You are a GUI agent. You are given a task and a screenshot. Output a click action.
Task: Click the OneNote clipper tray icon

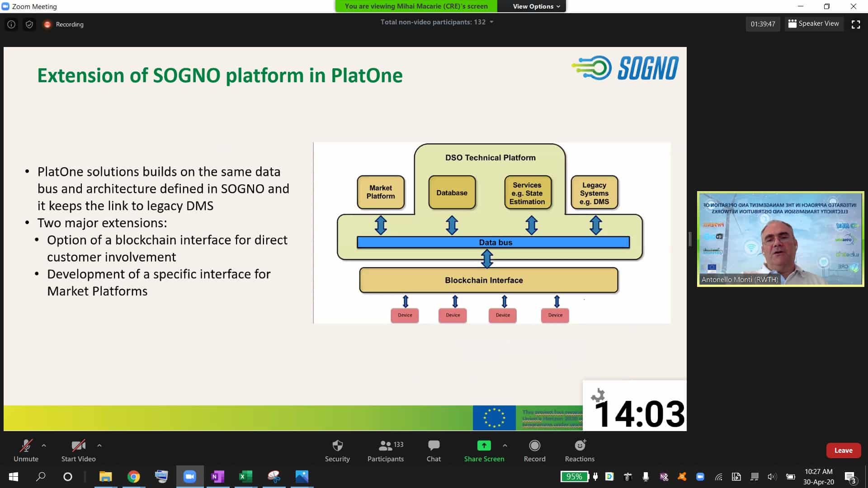[664, 477]
